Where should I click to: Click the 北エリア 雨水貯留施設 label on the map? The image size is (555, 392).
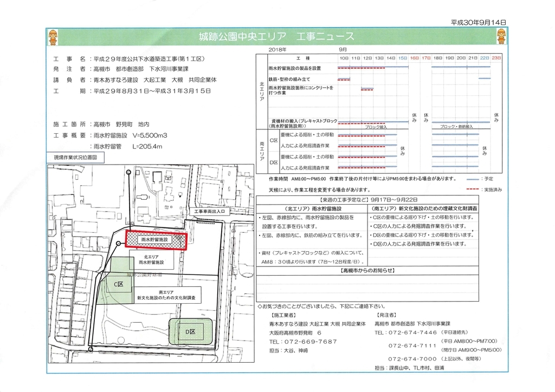tap(151, 260)
